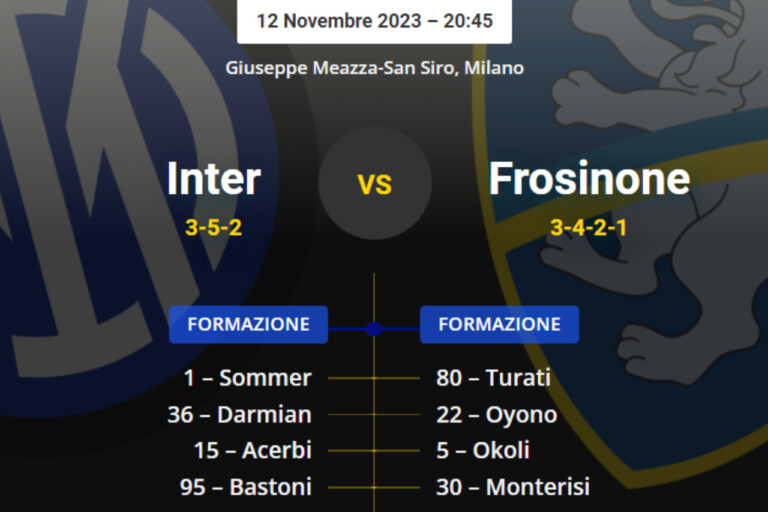Screen dimensions: 768x512
Task: Click the Frosinone team name
Action: click(x=589, y=179)
